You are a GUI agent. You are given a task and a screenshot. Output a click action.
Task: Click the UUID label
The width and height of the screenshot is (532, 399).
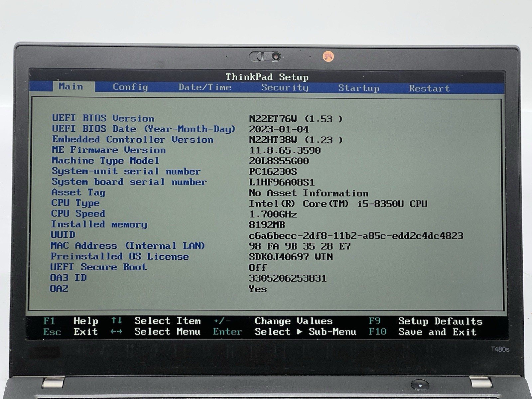[x=63, y=235]
